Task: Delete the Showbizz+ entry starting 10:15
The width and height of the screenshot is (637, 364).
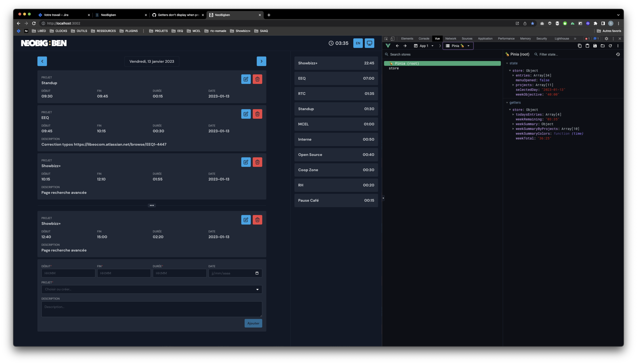Action: pos(257,162)
